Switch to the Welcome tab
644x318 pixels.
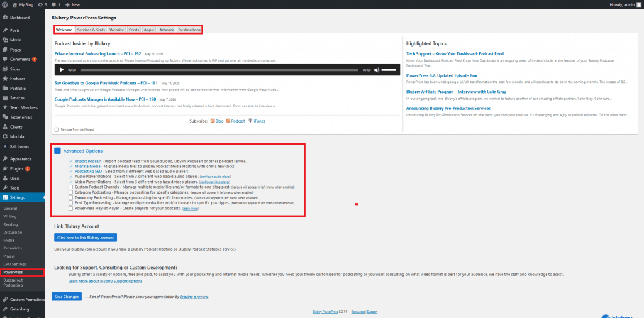64,30
